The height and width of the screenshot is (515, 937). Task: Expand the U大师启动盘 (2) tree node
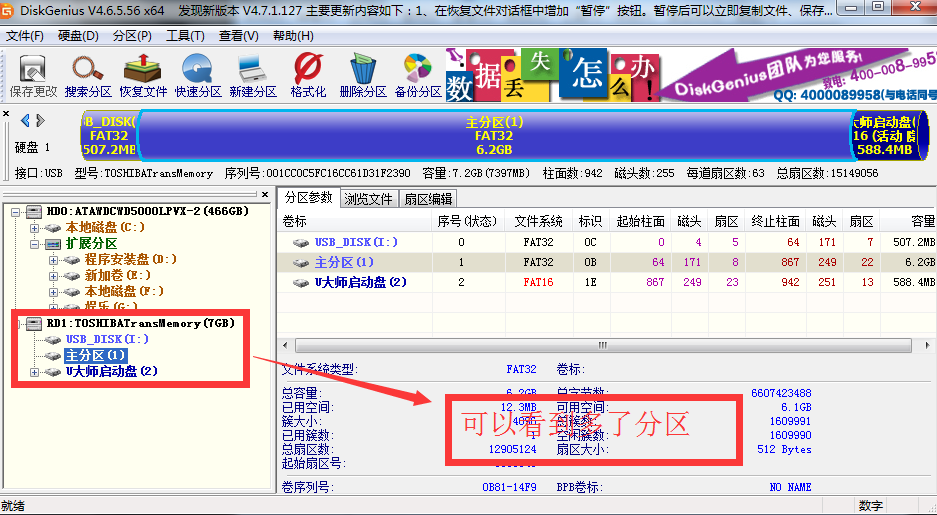point(34,372)
